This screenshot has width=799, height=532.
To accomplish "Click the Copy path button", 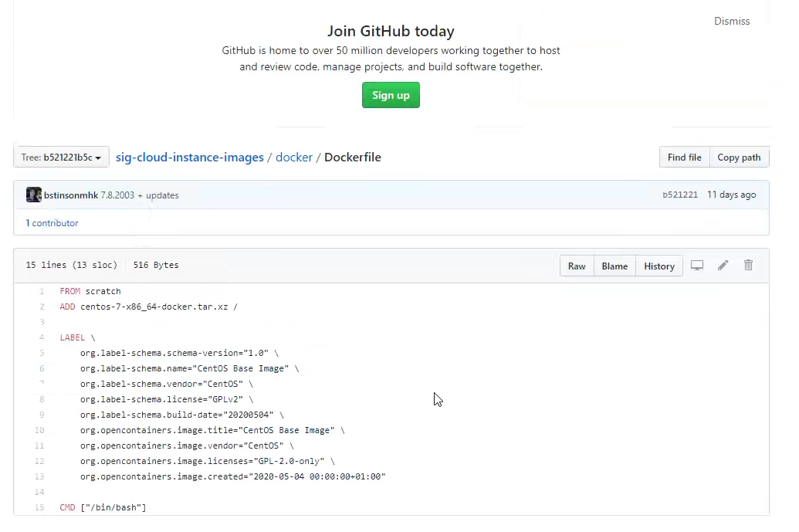I will [739, 158].
